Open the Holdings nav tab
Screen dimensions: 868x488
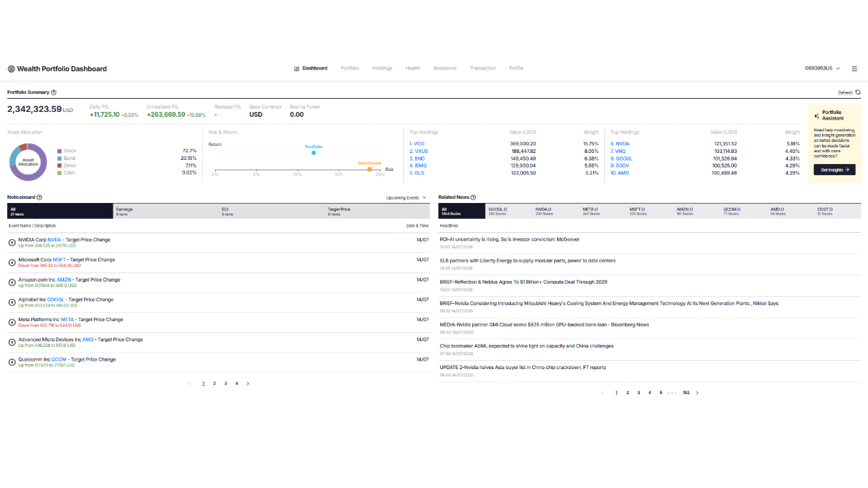click(382, 68)
